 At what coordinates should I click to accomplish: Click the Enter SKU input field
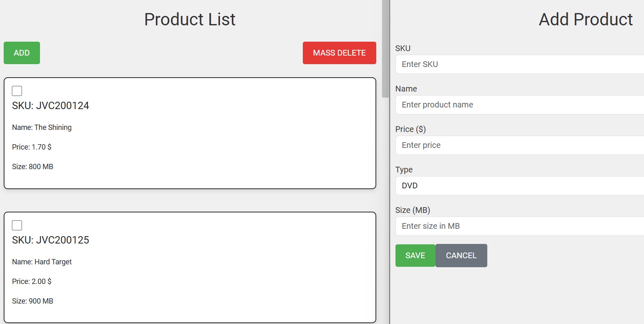point(518,64)
